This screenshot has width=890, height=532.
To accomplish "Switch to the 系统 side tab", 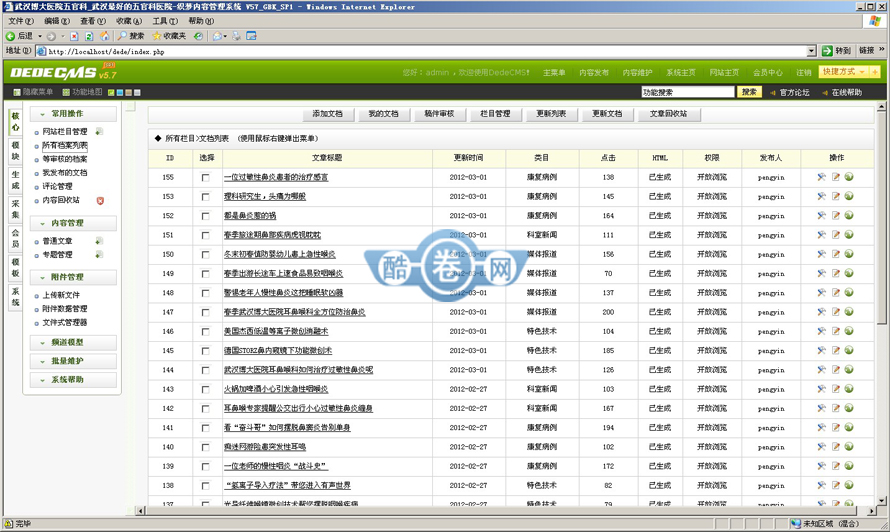I will pos(15,297).
